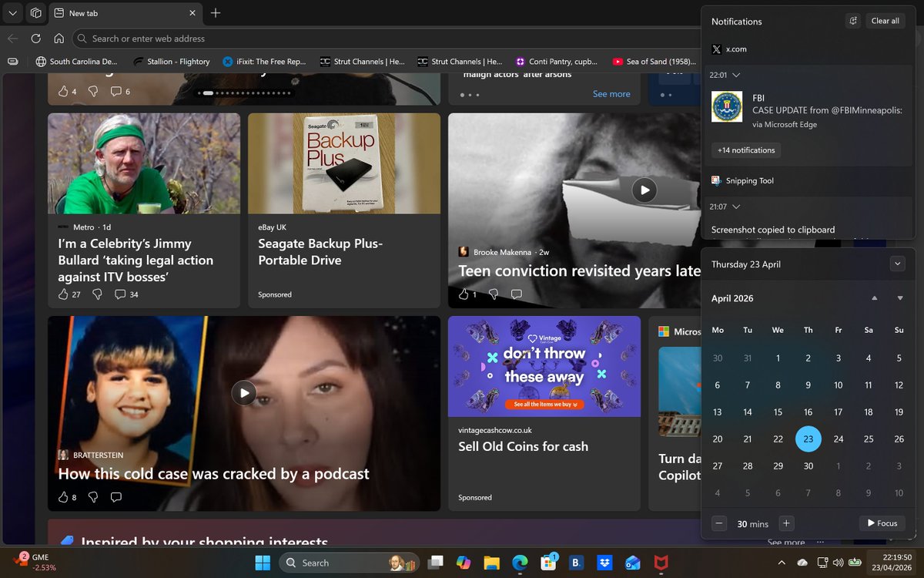The width and height of the screenshot is (924, 578).
Task: Dislike the cold case podcast video
Action: [x=93, y=497]
